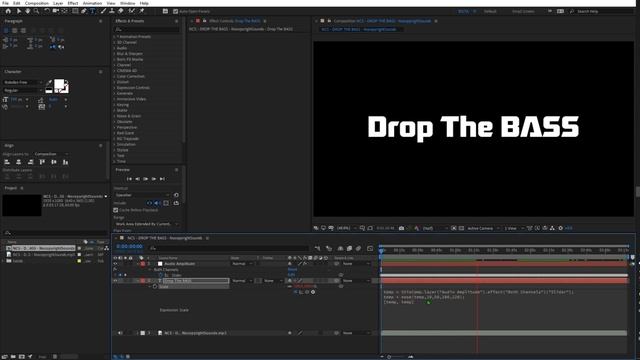Open the font style Regular dropdown
The height and width of the screenshot is (360, 640).
pyautogui.click(x=23, y=91)
